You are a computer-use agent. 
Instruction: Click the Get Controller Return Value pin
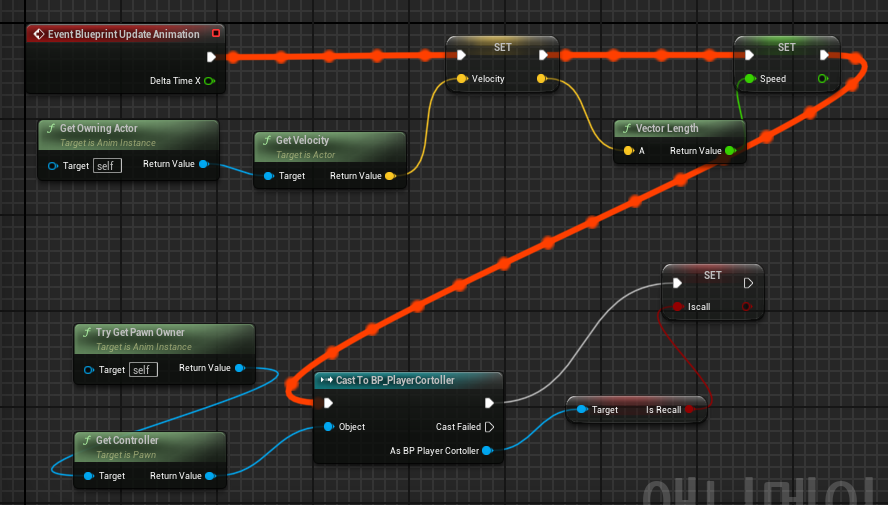(210, 476)
